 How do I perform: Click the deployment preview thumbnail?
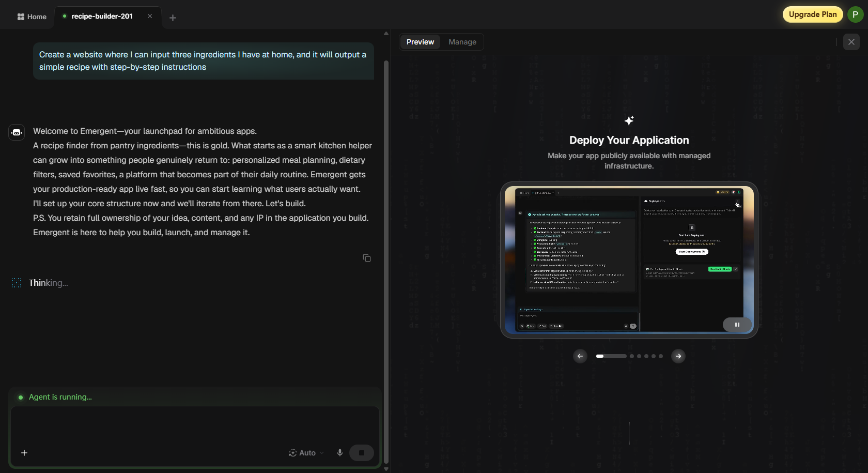tap(629, 260)
